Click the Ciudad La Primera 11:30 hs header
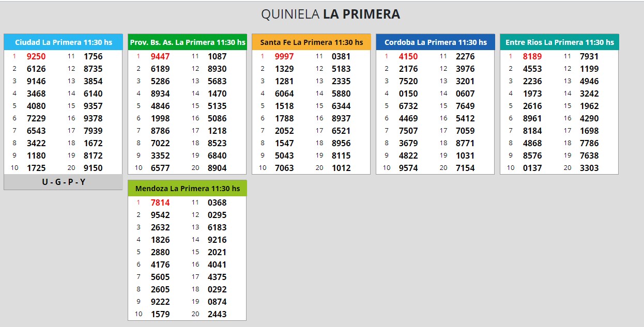The height and width of the screenshot is (327, 644). pos(63,42)
